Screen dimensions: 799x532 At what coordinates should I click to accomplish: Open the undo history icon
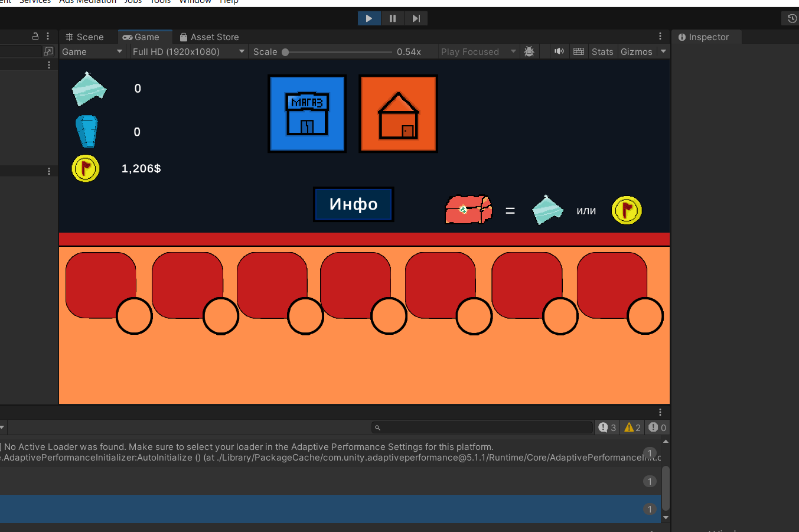[x=792, y=18]
